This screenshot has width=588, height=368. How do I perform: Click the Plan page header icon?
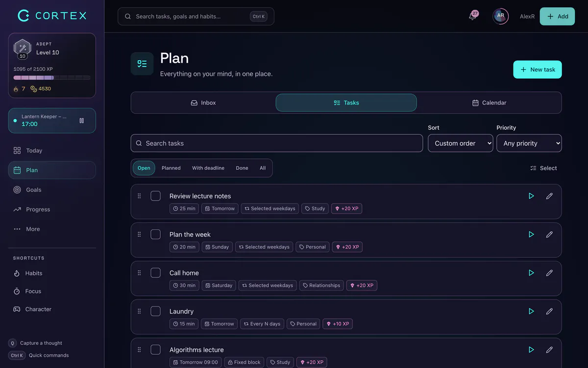[142, 64]
